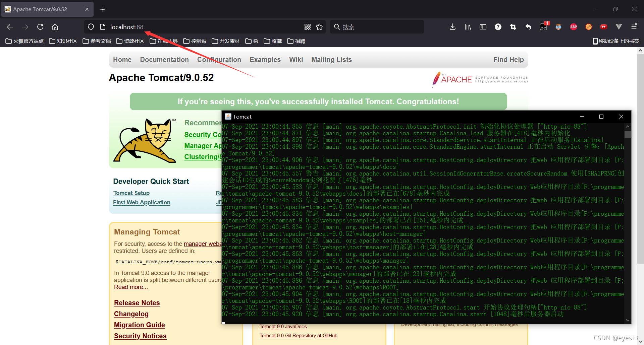644x345 pixels.
Task: Open the 开发素材 bookmark folder
Action: [226, 41]
